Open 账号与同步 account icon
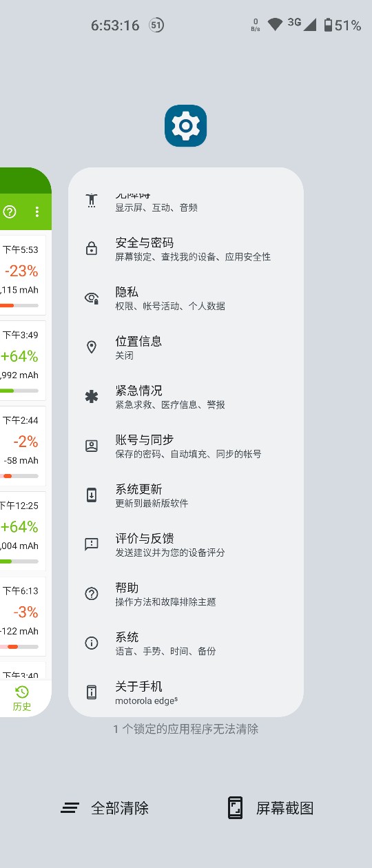Screen dimensions: 372x868 [92, 446]
